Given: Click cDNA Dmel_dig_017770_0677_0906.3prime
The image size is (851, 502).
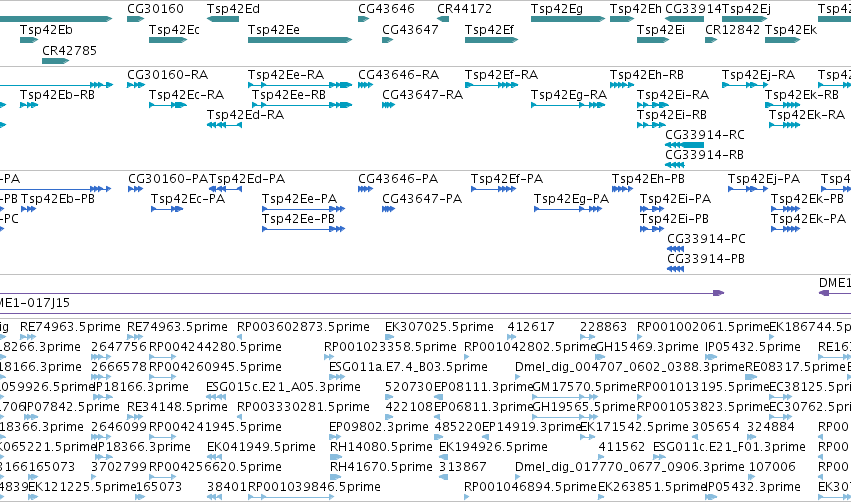Looking at the screenshot, I should tap(630, 467).
